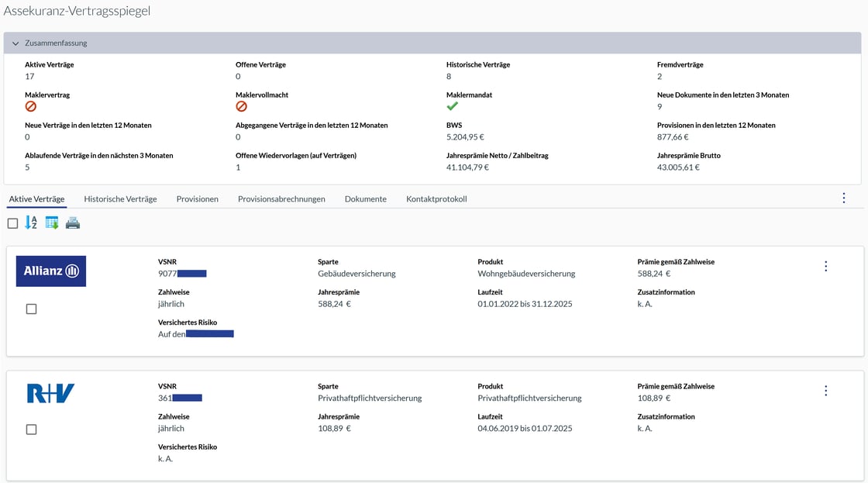Viewport: 868px width, 483px height.
Task: Open the Provisionsabrechnungen tab
Action: [x=281, y=199]
